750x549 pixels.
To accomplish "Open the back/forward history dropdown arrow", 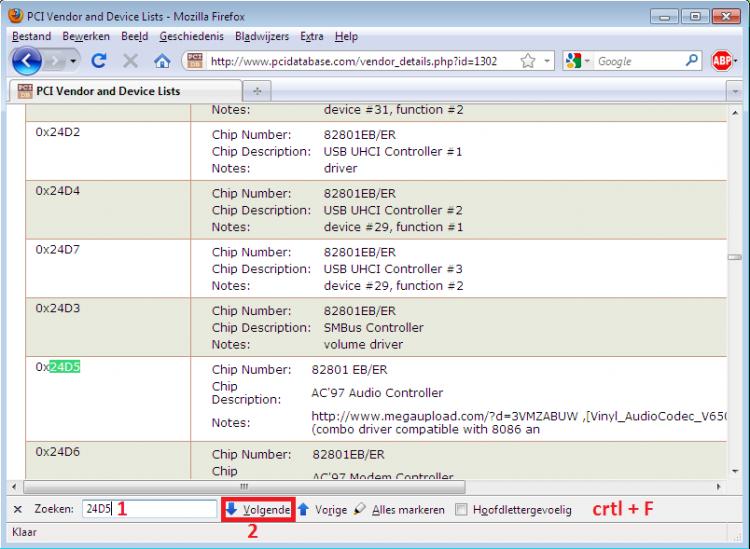I will pyautogui.click(x=73, y=61).
